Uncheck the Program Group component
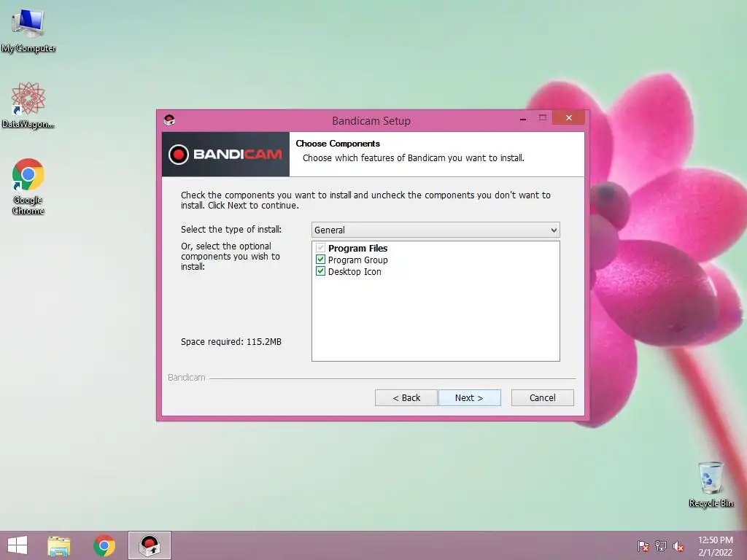This screenshot has height=560, width=747. coord(321,260)
